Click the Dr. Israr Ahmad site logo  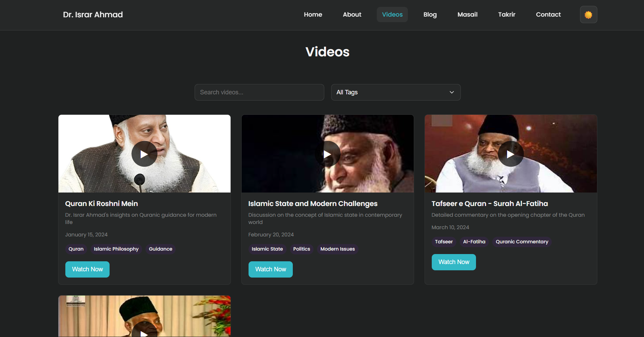tap(93, 15)
